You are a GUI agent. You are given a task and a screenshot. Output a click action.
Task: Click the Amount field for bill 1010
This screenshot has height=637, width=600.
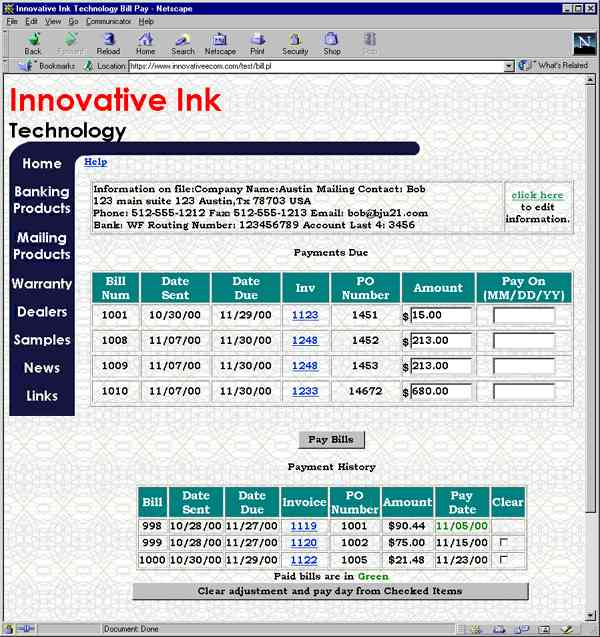point(442,392)
